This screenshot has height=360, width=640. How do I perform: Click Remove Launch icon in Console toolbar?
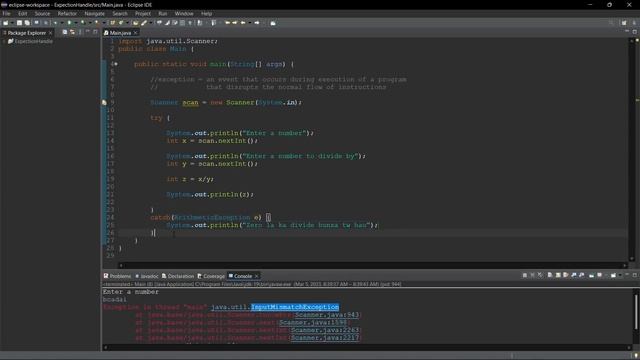tap(532, 276)
